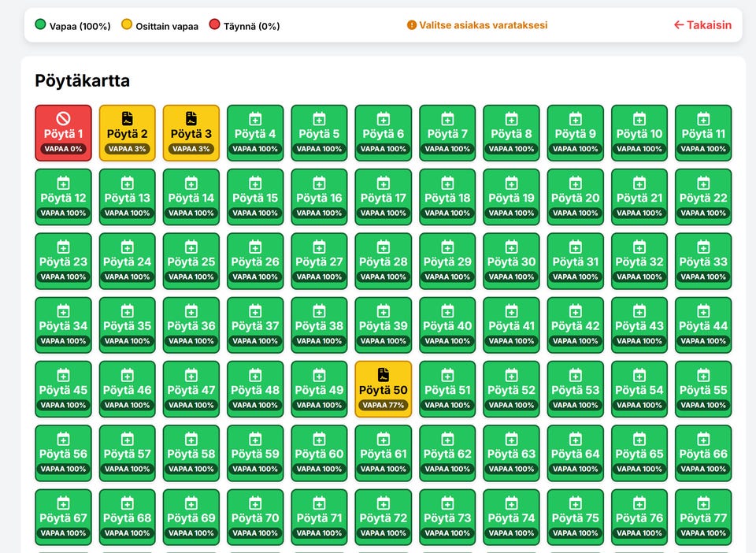This screenshot has width=756, height=553.
Task: Go back using the Takaisin link
Action: pos(702,25)
